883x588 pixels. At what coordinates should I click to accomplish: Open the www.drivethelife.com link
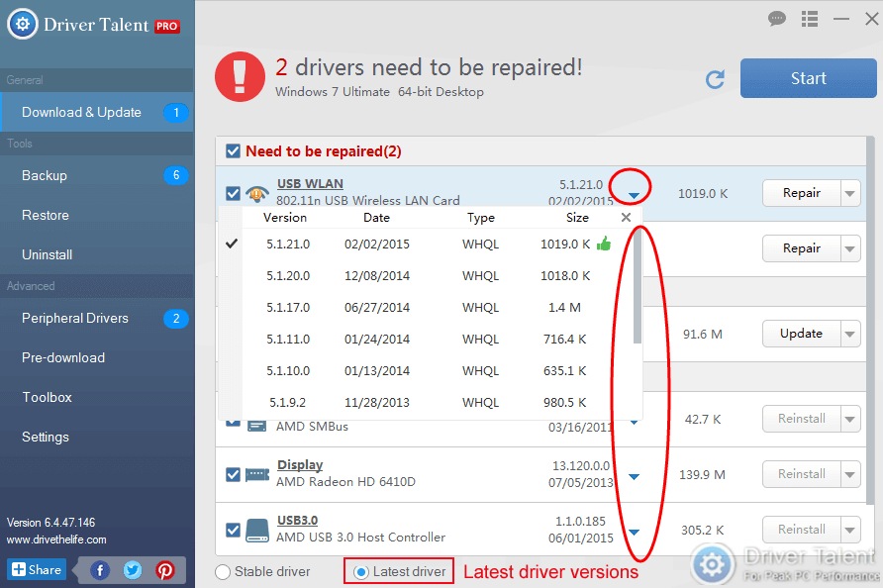[56, 539]
